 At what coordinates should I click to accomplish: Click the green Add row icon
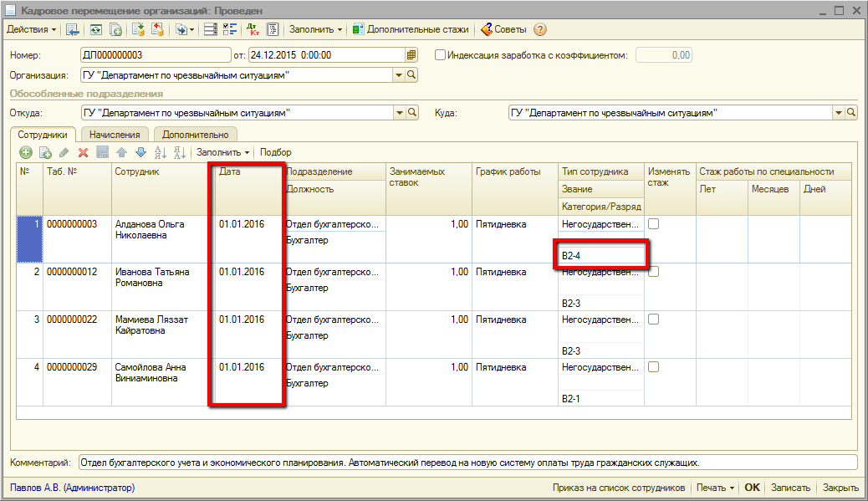(x=26, y=152)
